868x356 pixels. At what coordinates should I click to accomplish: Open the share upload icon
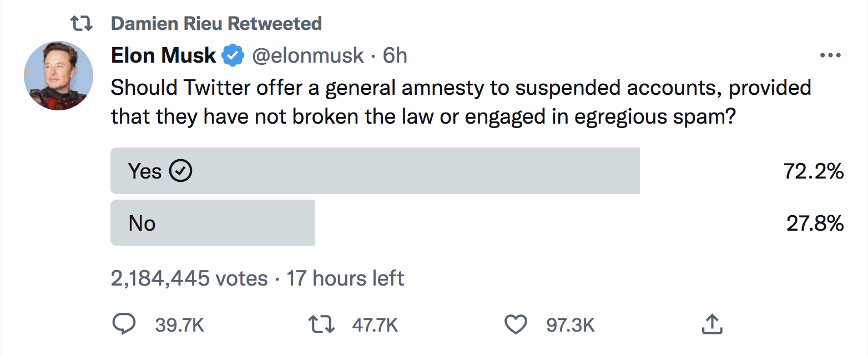pyautogui.click(x=710, y=324)
